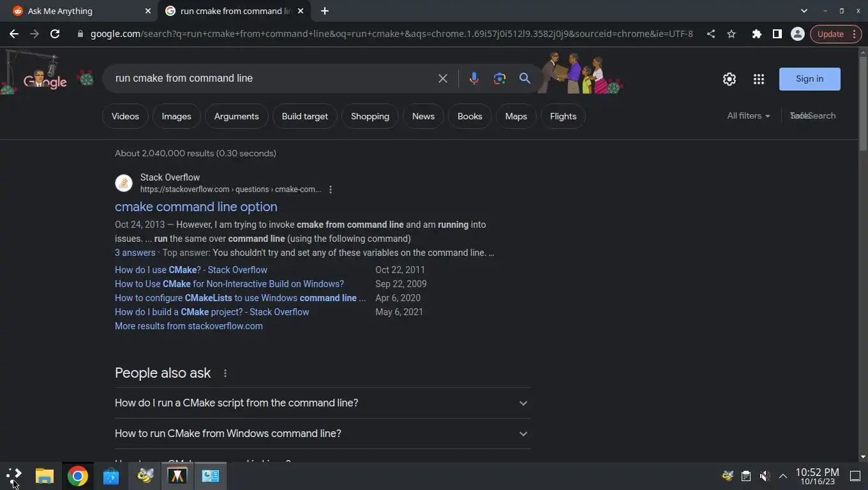Select the Books filter chip
This screenshot has width=868, height=490.
point(470,116)
